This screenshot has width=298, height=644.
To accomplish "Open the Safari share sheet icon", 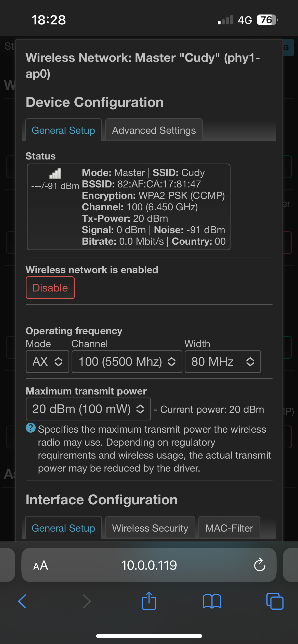I will [149, 601].
